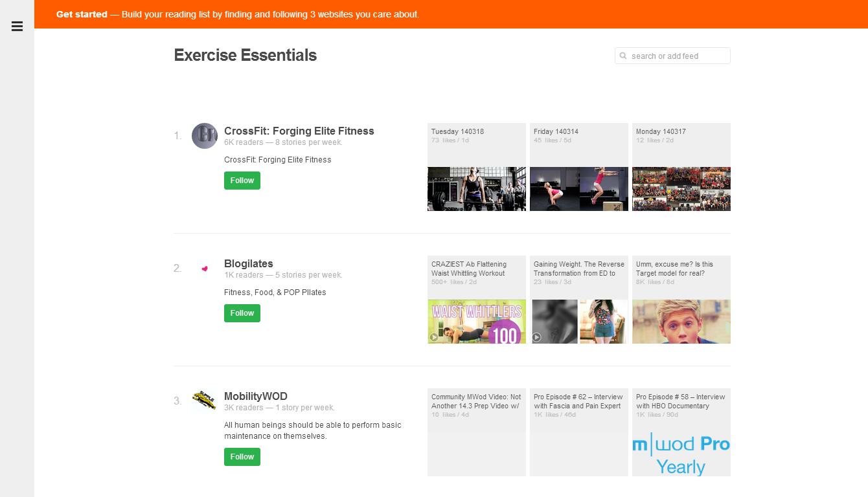Follow CrossFit: Forging Elite Fitness
The height and width of the screenshot is (497, 868).
click(242, 181)
